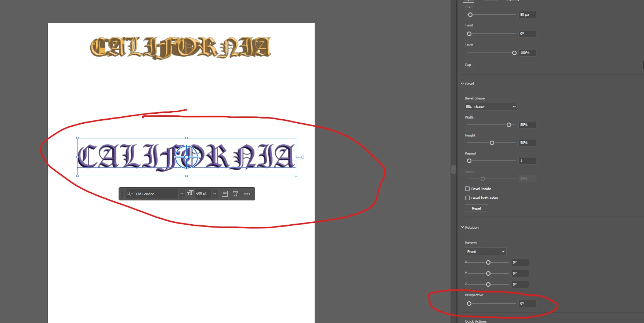Click the Z rotation 0° input field
This screenshot has height=323, width=644.
(x=520, y=284)
